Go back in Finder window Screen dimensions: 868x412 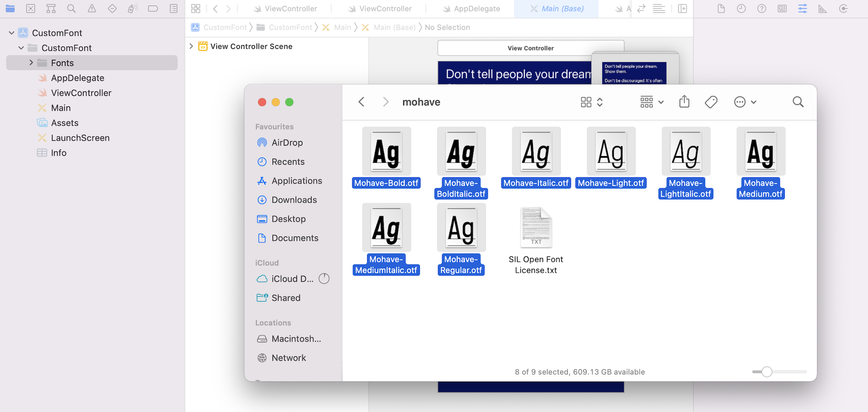361,102
